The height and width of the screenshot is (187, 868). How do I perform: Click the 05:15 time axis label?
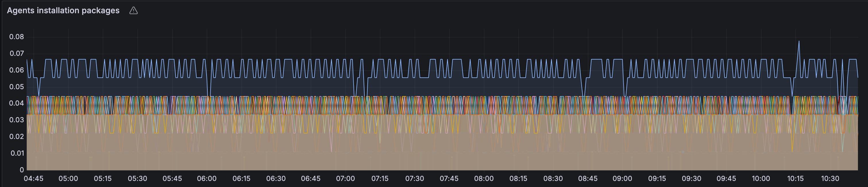103,179
